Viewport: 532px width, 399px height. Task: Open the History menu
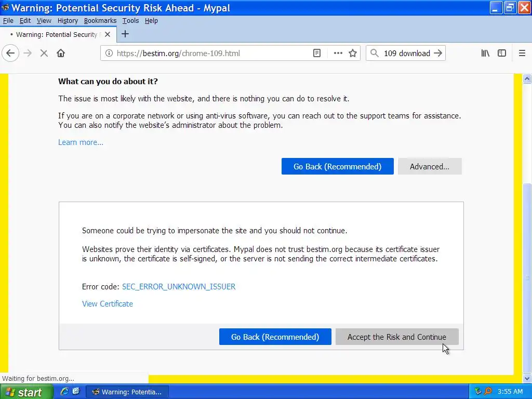pos(68,21)
